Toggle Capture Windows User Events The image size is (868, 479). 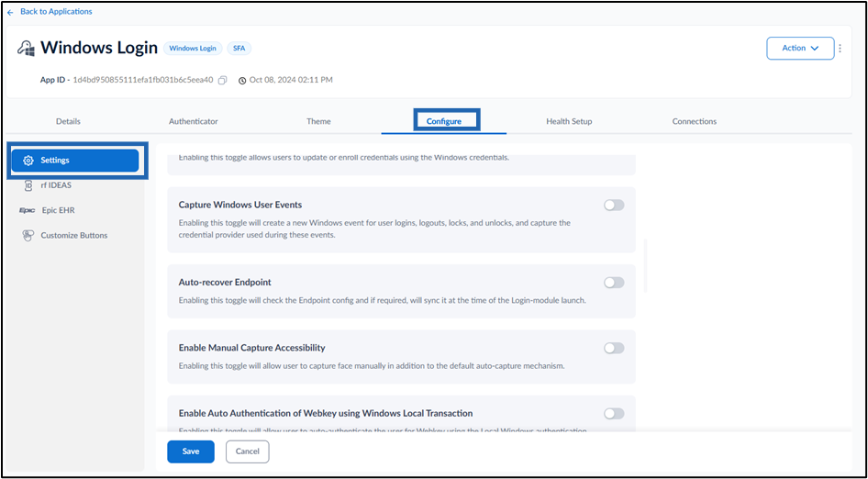pos(614,205)
